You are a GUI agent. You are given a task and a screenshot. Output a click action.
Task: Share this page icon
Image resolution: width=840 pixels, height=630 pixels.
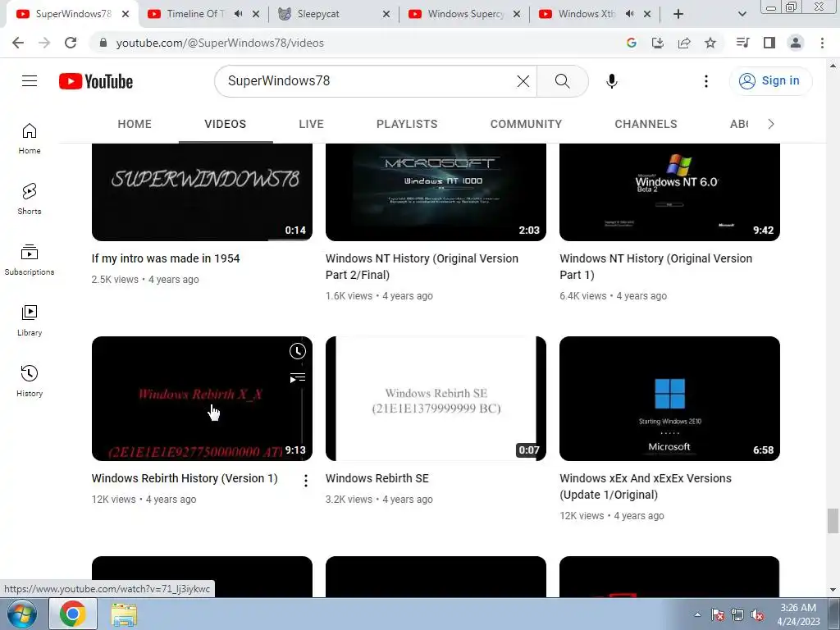pos(684,43)
